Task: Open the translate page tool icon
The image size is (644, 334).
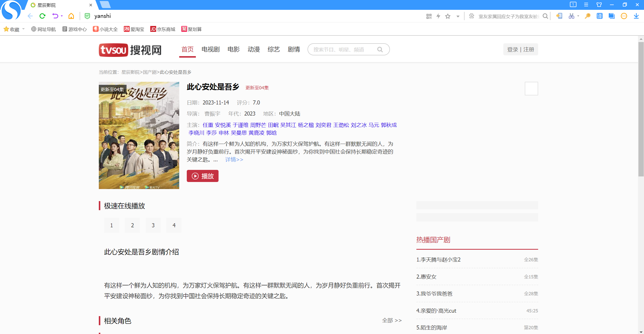Action: pos(599,16)
